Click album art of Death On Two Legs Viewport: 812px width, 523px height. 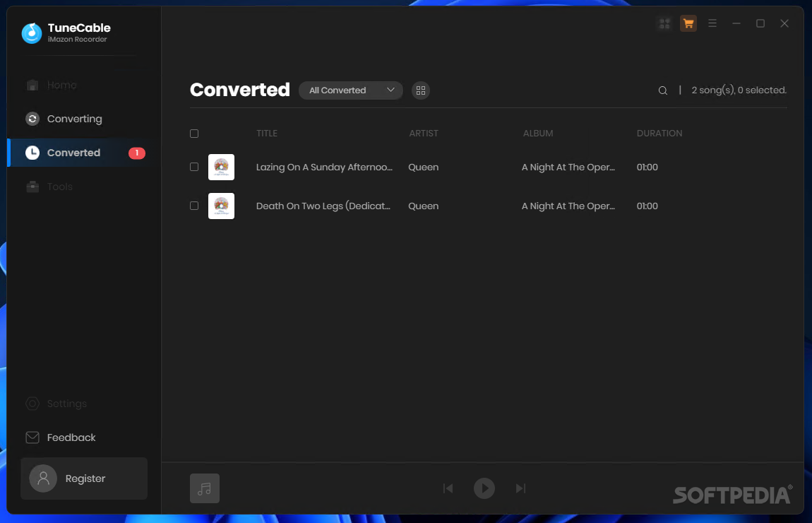221,206
